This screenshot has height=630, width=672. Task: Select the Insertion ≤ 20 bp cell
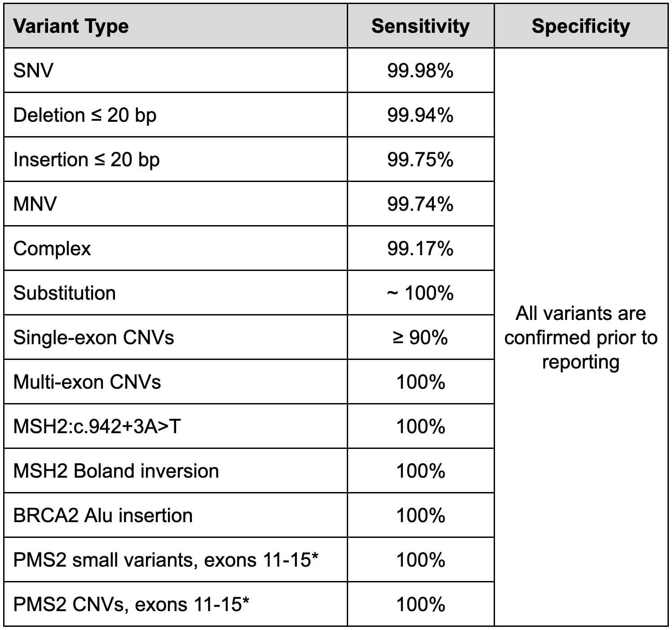point(86,160)
